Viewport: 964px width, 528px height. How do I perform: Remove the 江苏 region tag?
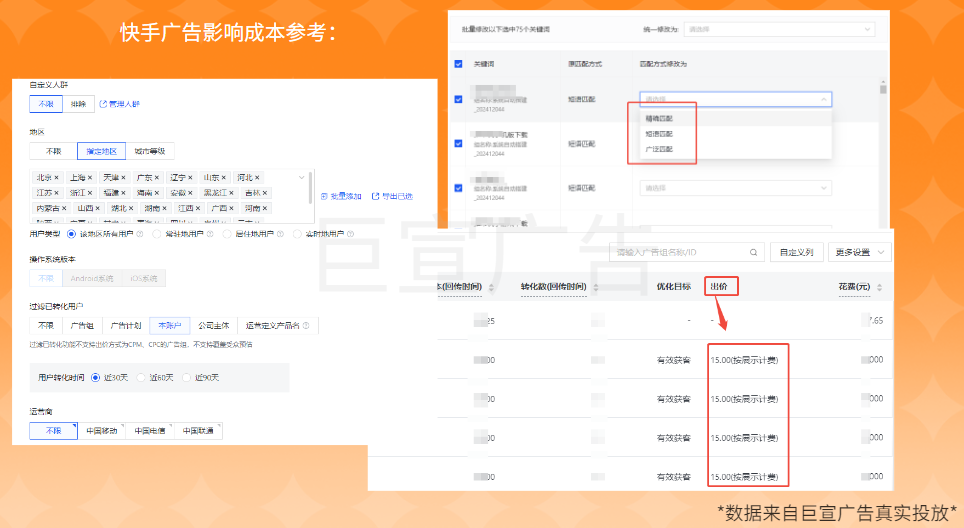click(x=57, y=193)
